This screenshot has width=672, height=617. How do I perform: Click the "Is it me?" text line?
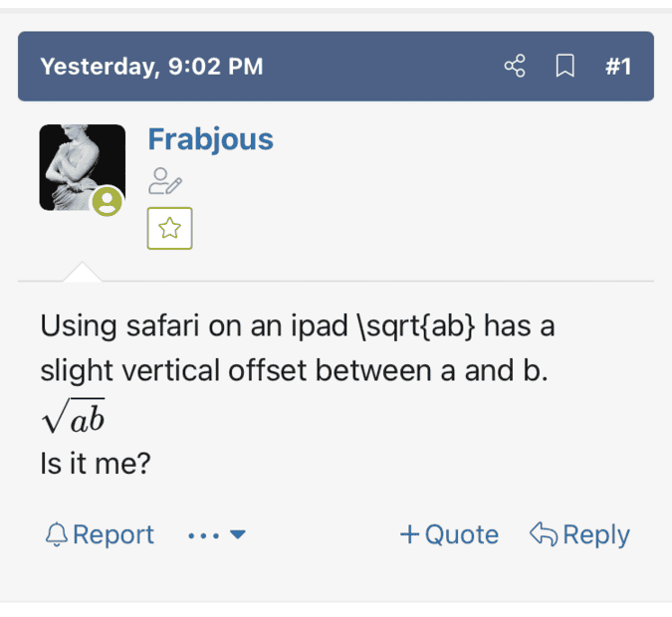pos(96,463)
